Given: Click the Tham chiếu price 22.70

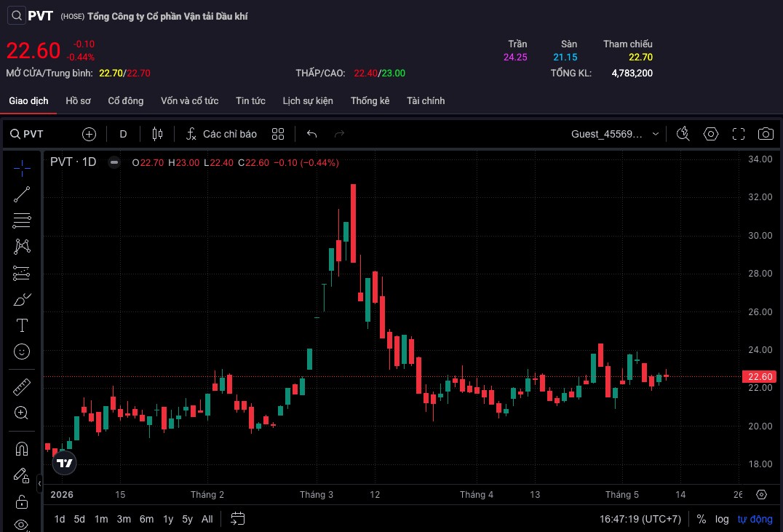Looking at the screenshot, I should (x=640, y=57).
